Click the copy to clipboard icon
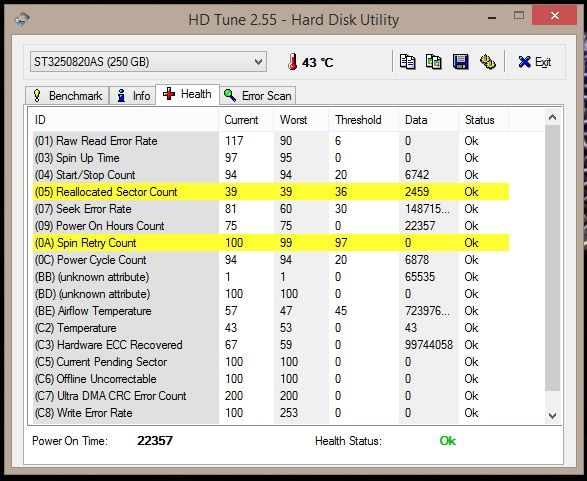This screenshot has height=481, width=587. pos(407,62)
